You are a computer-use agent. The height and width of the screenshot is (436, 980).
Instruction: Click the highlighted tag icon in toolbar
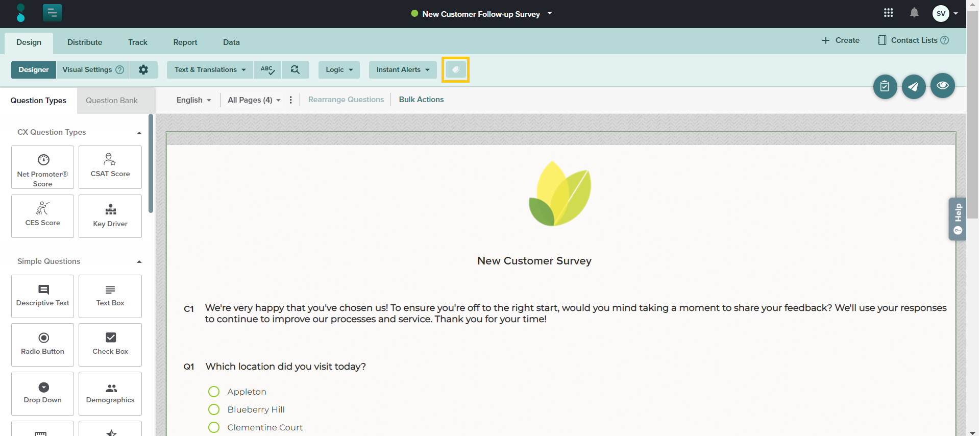pos(455,70)
